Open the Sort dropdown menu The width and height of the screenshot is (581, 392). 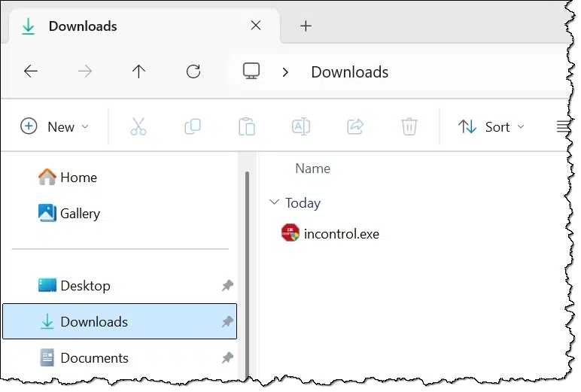tap(491, 126)
